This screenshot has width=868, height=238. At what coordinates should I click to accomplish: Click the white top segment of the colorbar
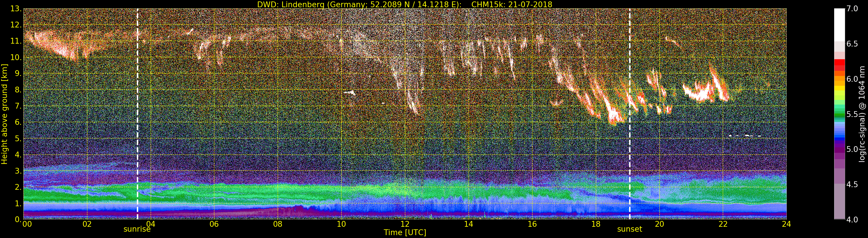point(839,25)
